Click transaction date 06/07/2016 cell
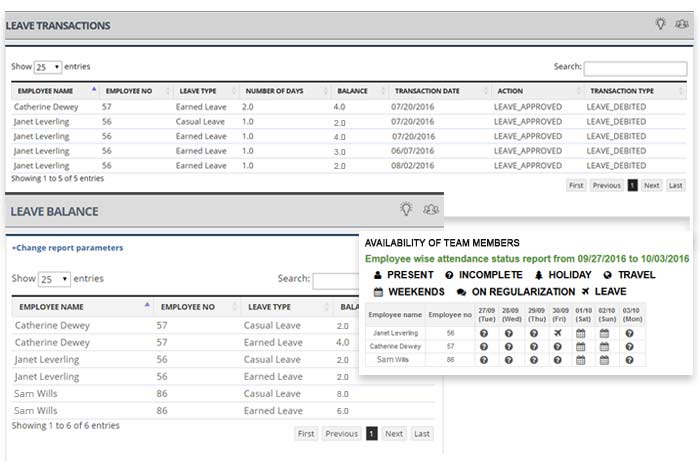Image resolution: width=700 pixels, height=462 pixels. (412, 151)
